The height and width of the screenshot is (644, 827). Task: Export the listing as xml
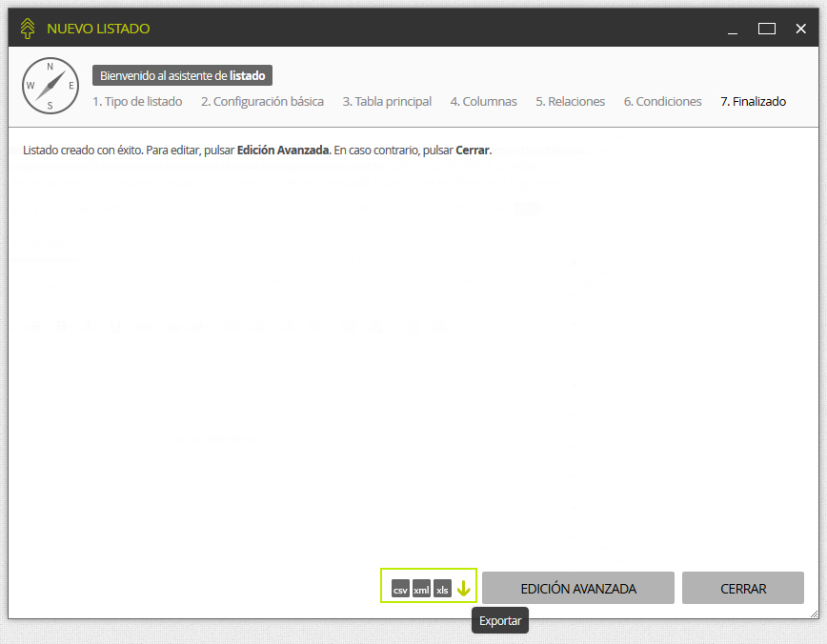point(421,589)
